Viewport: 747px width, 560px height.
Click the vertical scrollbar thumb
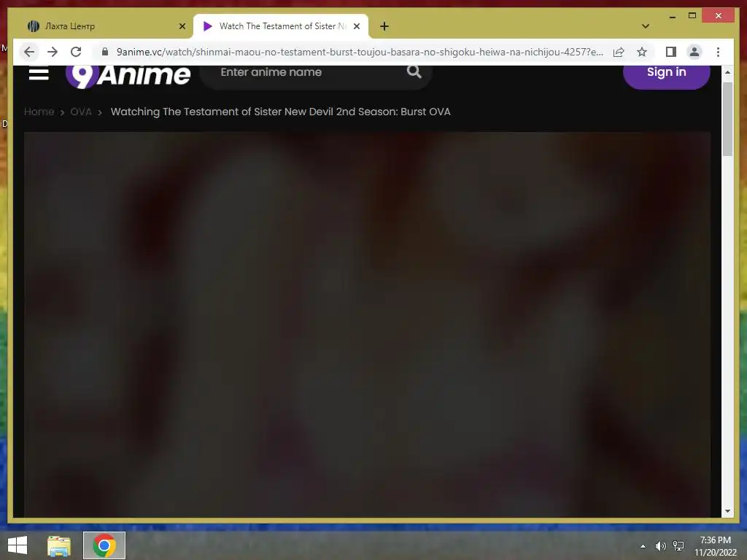727,119
